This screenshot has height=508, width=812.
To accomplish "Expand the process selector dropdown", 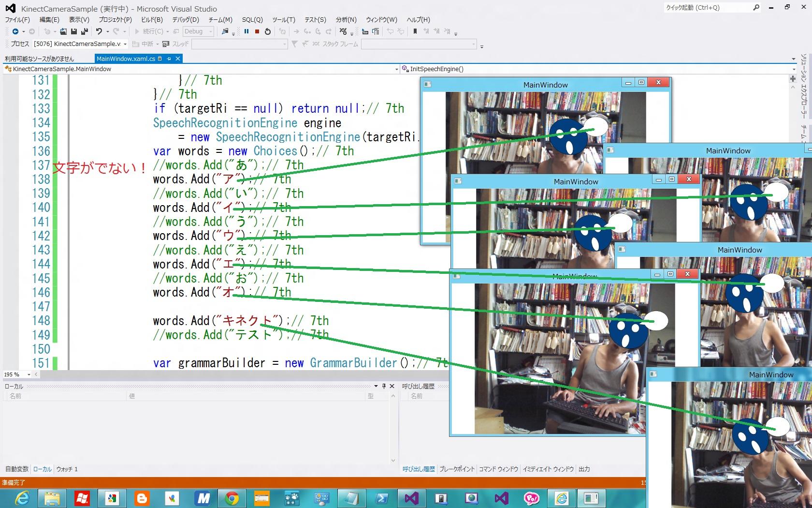I will (125, 44).
